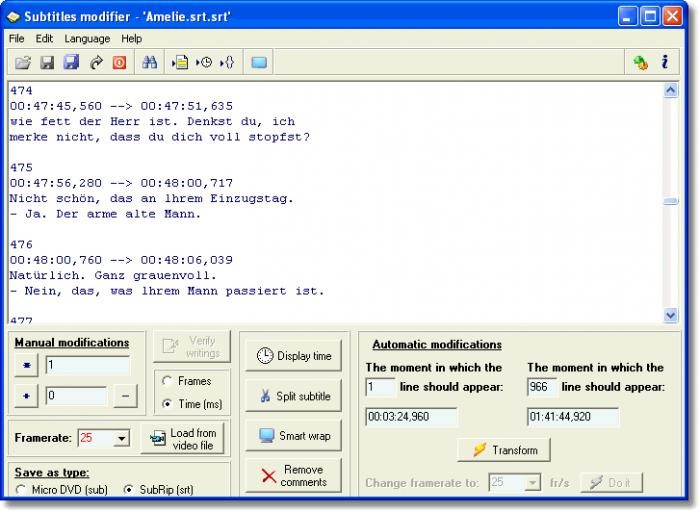Click the curved arrow redo icon

(x=96, y=62)
